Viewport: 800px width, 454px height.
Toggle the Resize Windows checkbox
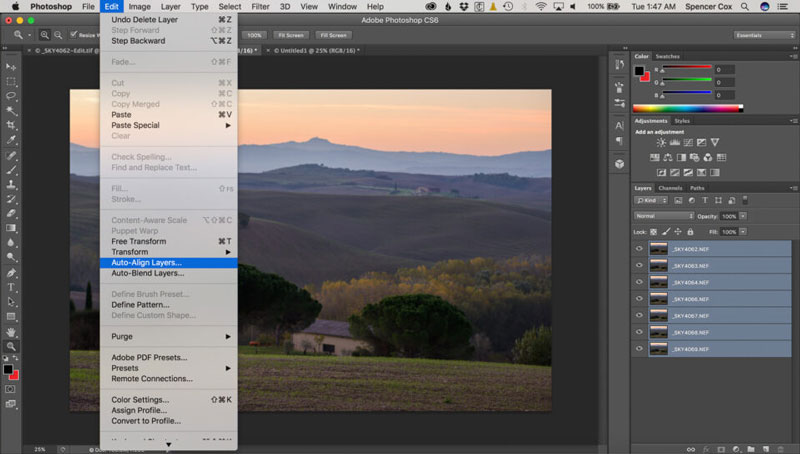(x=73, y=35)
